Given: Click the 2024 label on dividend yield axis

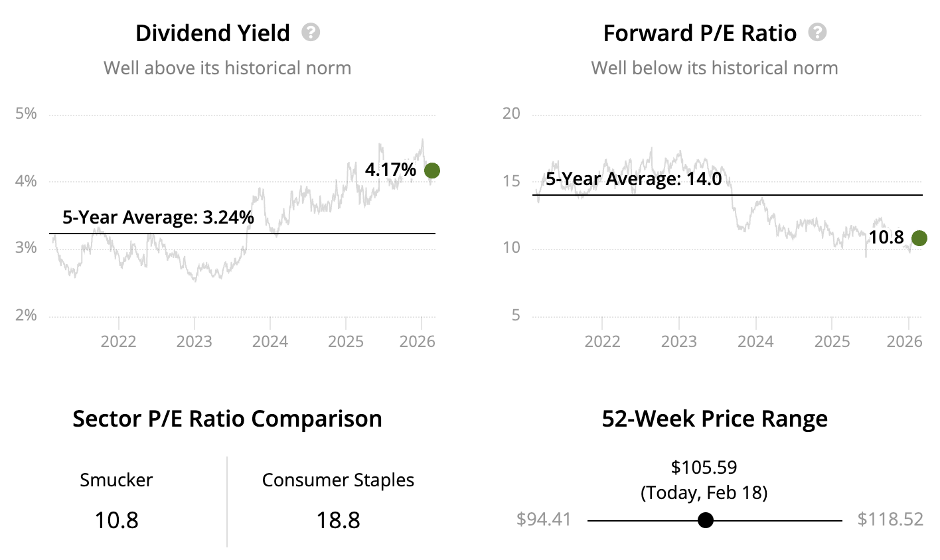Looking at the screenshot, I should (270, 342).
